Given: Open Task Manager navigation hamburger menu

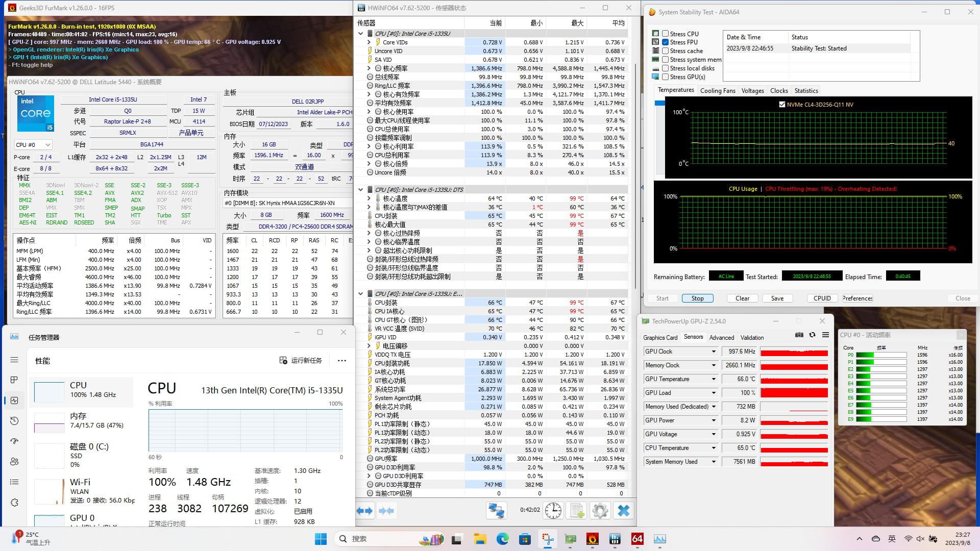Looking at the screenshot, I should pyautogui.click(x=14, y=360).
